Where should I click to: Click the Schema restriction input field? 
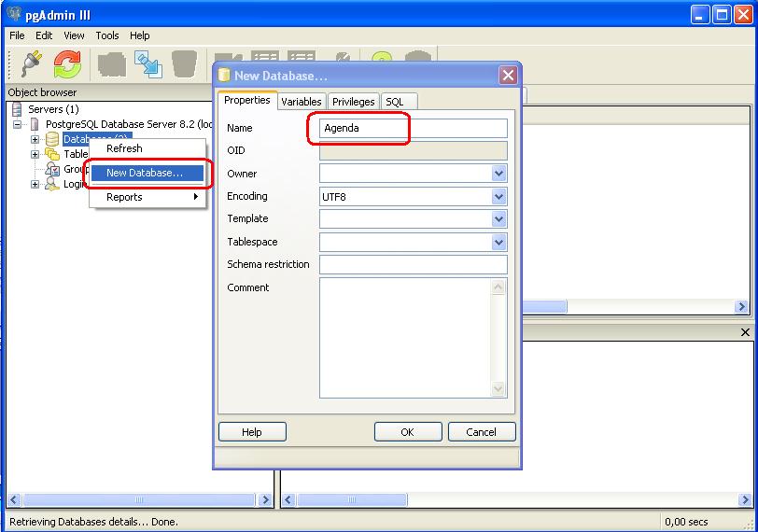[414, 265]
